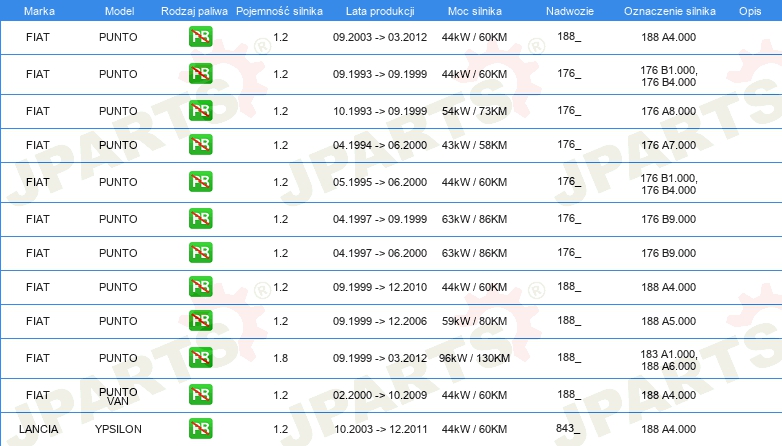Click the 843_ body code cell
Screen dimensions: 782x446
click(x=568, y=428)
